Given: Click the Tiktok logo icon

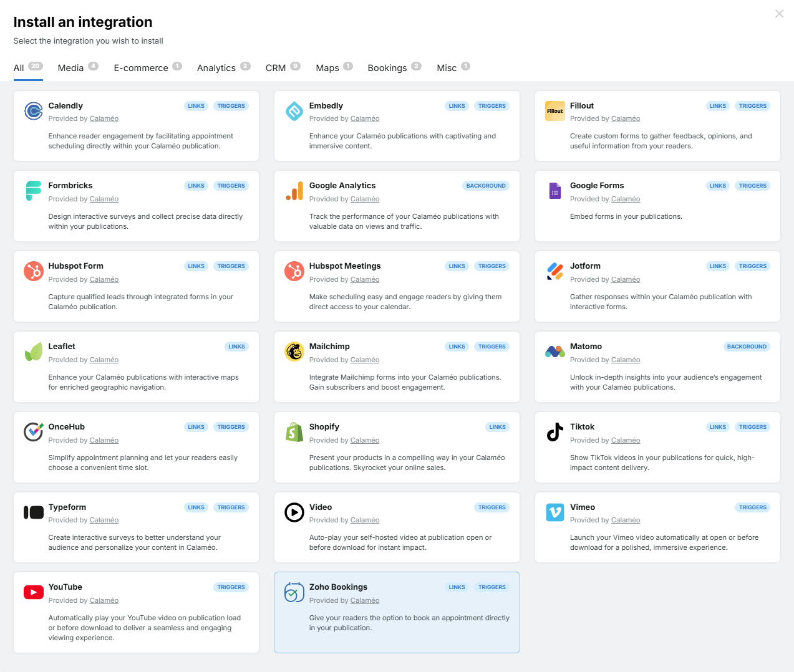Looking at the screenshot, I should [x=555, y=431].
